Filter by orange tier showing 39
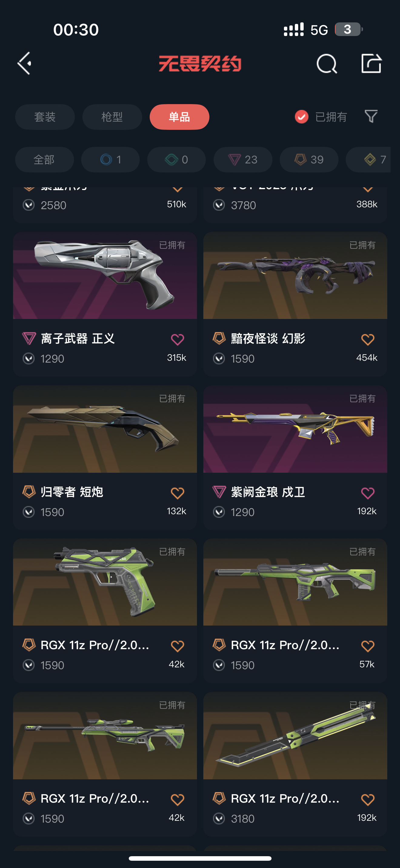Image resolution: width=400 pixels, height=868 pixels. point(309,159)
